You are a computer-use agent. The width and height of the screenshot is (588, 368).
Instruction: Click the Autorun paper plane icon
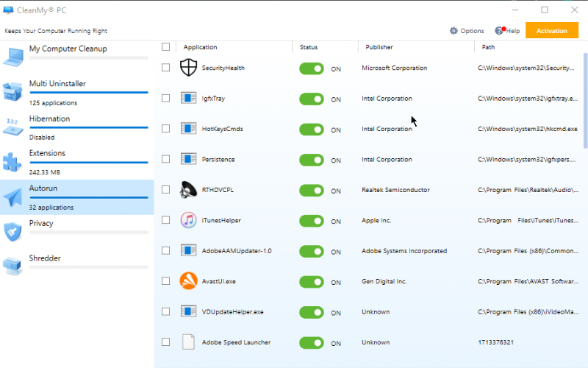tap(12, 197)
